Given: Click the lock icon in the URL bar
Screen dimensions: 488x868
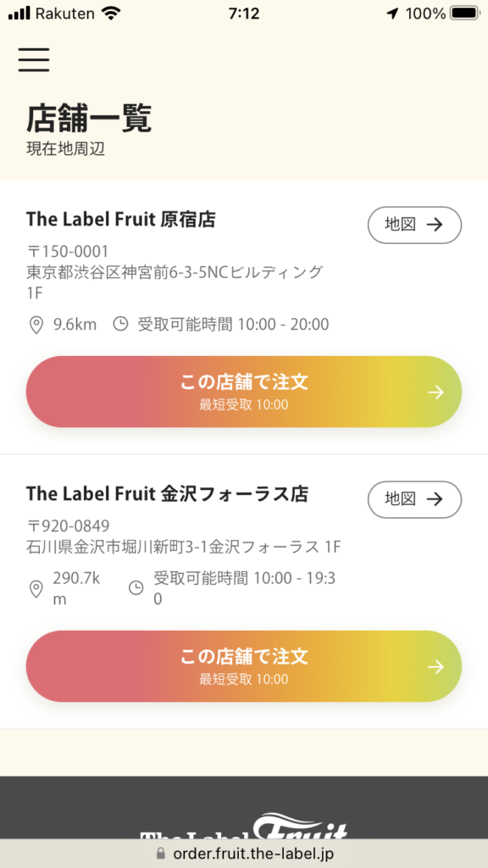Looking at the screenshot, I should pyautogui.click(x=162, y=853).
